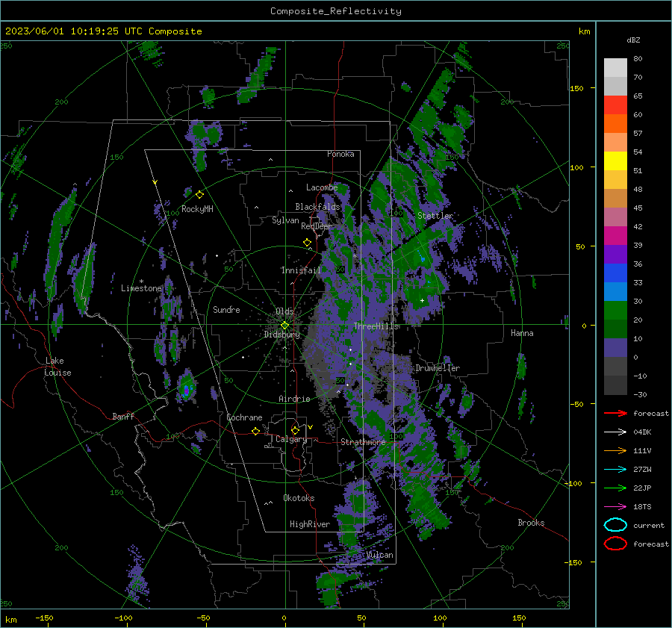Click the magenta 18TS arrow icon

(x=615, y=507)
